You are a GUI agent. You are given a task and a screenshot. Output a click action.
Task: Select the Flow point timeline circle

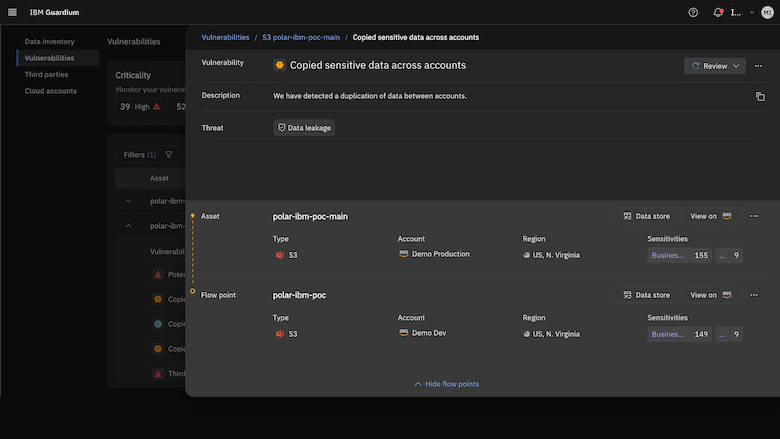[193, 291]
